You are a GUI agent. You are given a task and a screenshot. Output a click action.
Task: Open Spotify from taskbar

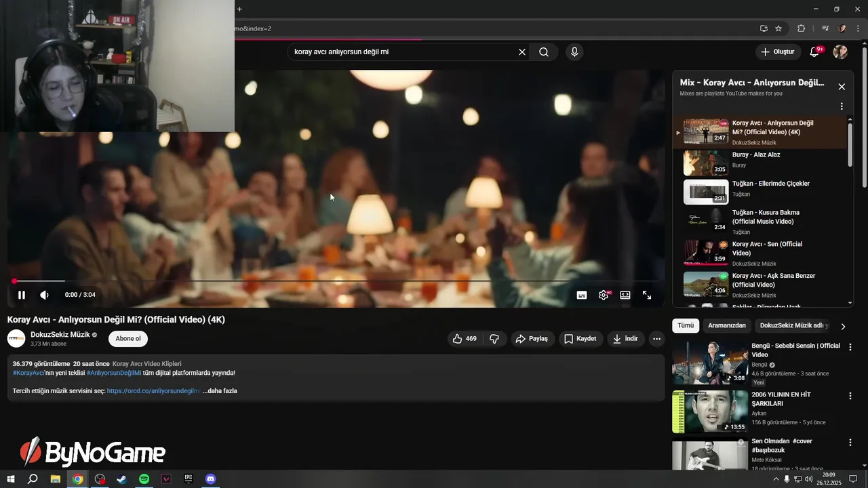pyautogui.click(x=144, y=479)
